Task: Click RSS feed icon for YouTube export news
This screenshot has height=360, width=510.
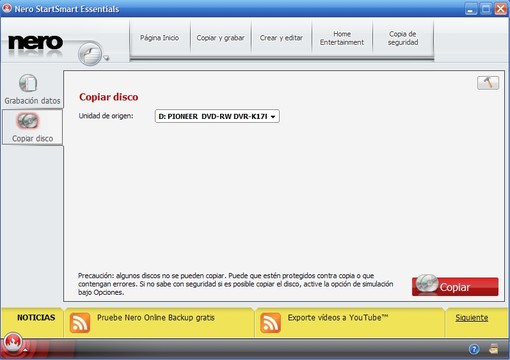Action: point(270,323)
